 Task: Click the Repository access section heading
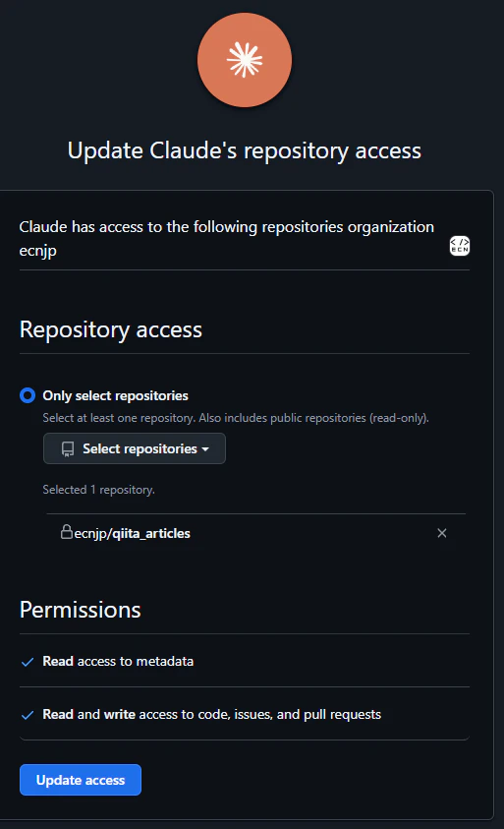pyautogui.click(x=111, y=329)
